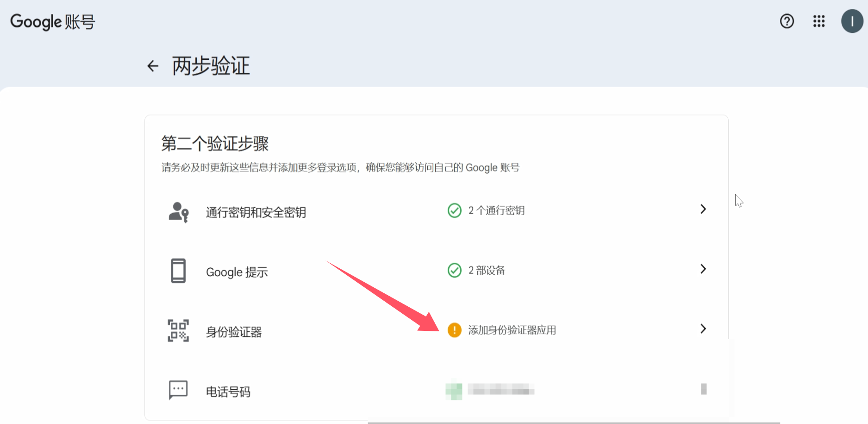Expand the Google 提示 row chevron
Screen dimensions: 868x424
click(703, 269)
